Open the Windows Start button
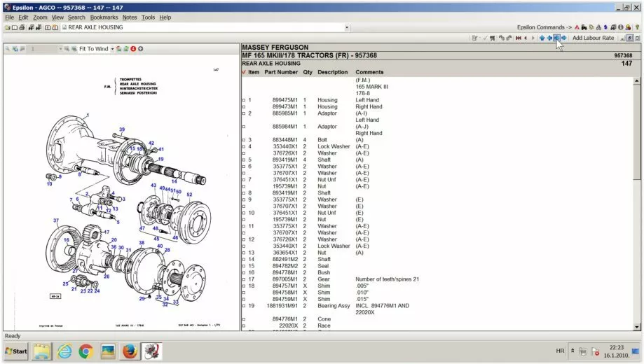 click(16, 351)
